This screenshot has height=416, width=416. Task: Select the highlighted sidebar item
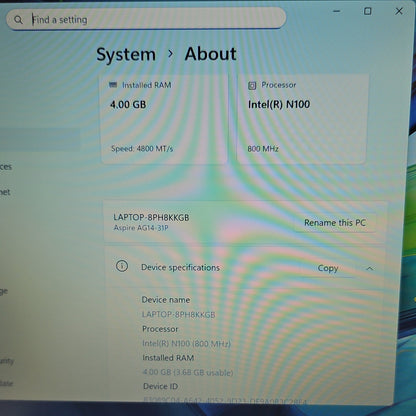click(x=40, y=140)
